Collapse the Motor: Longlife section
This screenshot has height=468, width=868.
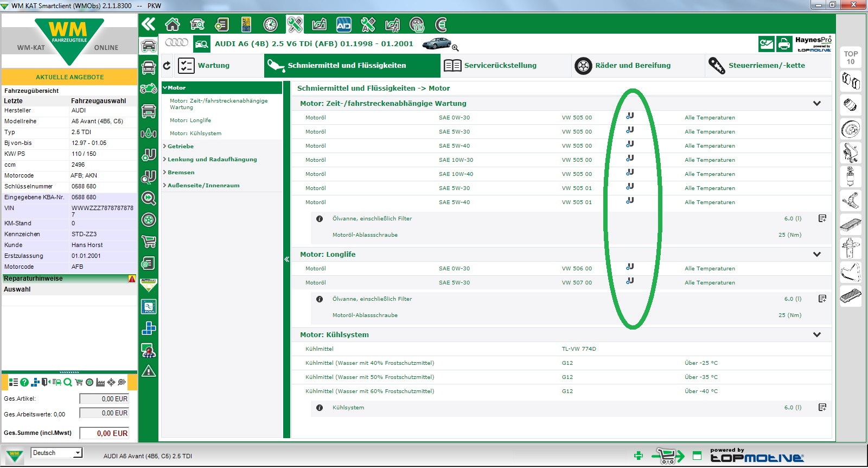point(817,254)
